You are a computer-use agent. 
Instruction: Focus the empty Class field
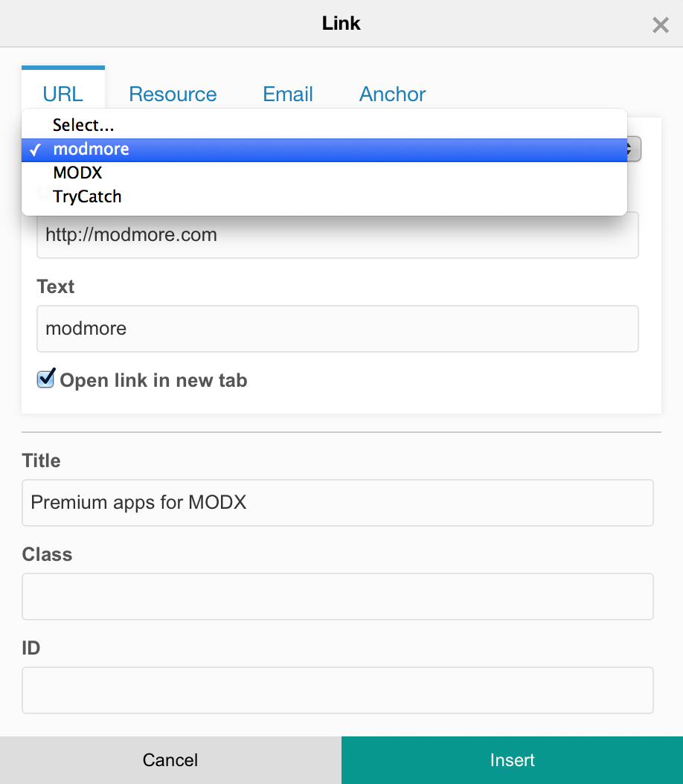coord(338,597)
